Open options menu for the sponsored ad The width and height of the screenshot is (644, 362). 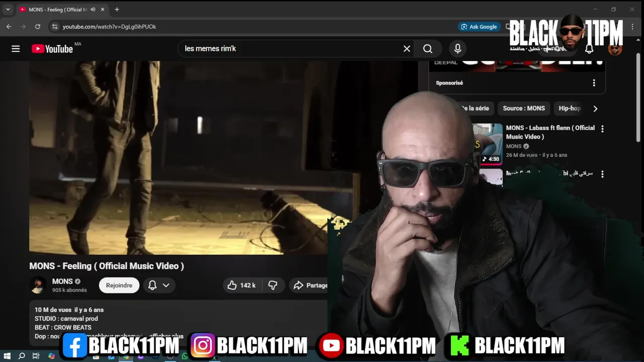pyautogui.click(x=594, y=83)
